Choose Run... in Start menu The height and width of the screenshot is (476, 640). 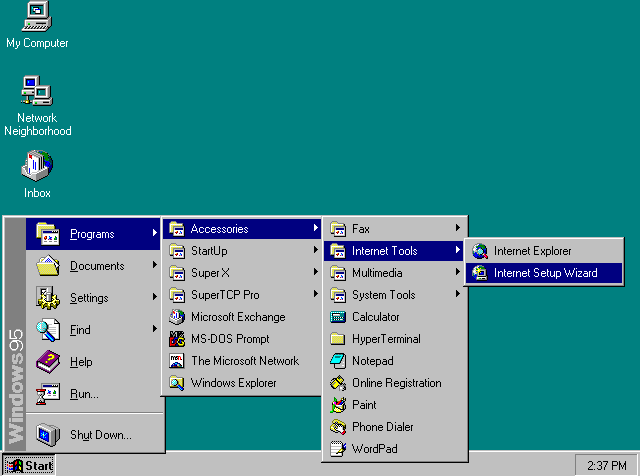(93, 394)
